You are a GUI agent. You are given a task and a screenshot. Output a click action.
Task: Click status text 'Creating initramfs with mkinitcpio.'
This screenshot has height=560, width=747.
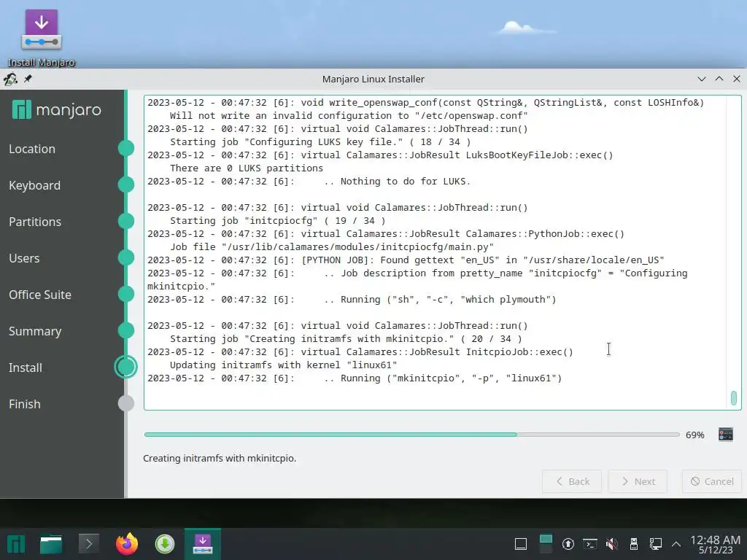[x=220, y=458]
